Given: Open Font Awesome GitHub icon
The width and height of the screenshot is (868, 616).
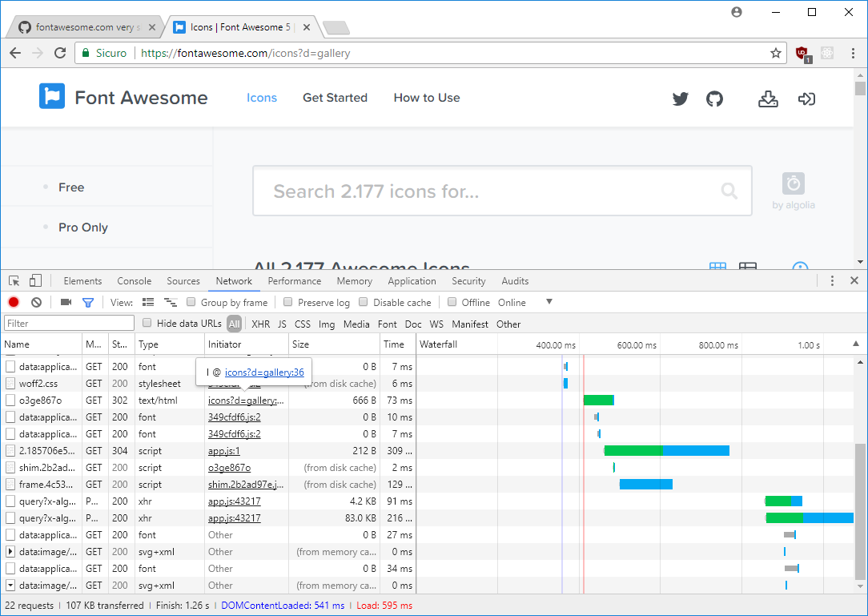Looking at the screenshot, I should coord(715,99).
